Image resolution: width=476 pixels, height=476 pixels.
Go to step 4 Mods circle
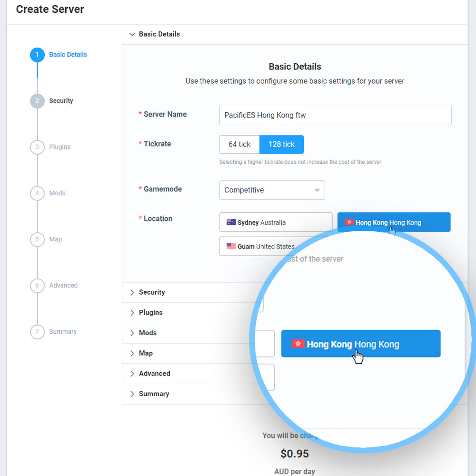(37, 193)
